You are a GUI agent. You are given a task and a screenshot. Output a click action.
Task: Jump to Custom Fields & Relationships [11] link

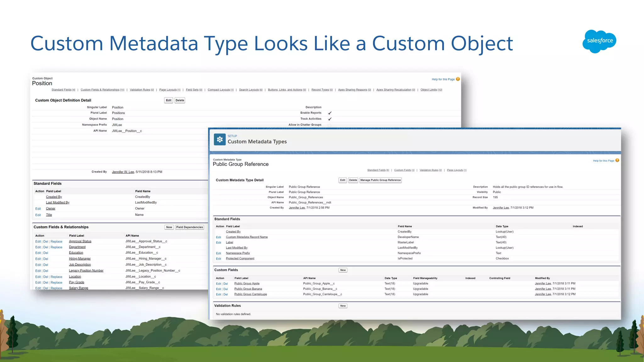click(x=103, y=90)
